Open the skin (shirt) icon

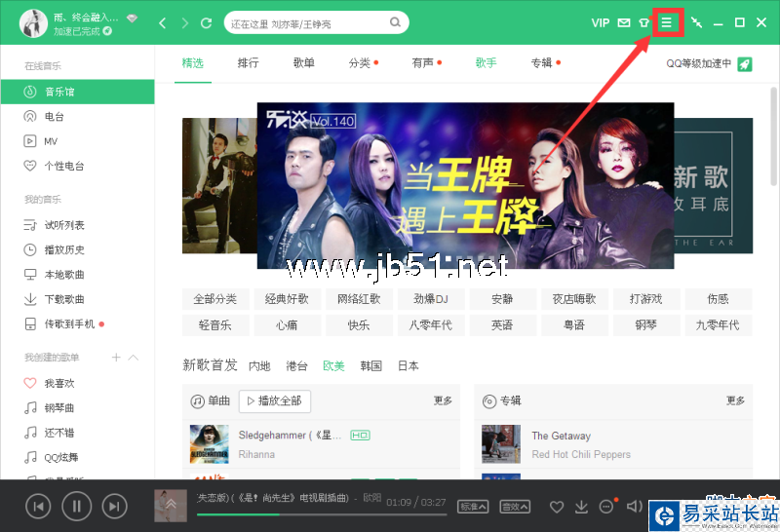[644, 22]
